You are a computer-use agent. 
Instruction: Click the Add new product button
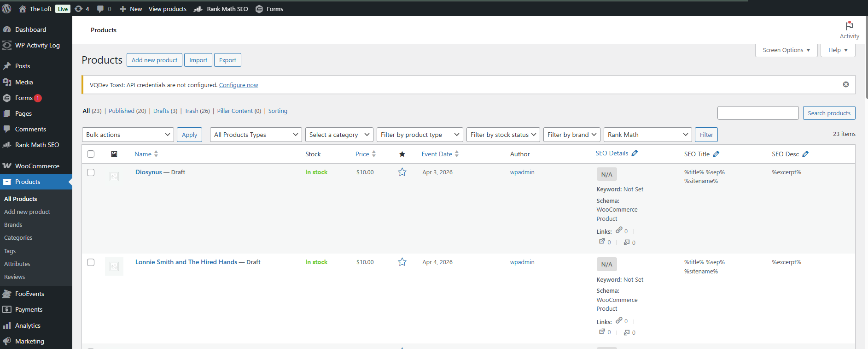coord(154,60)
